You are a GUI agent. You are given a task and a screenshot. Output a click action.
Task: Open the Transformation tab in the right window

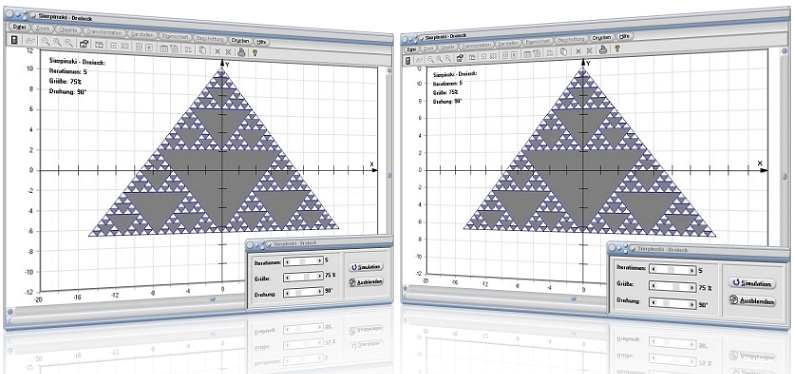477,46
